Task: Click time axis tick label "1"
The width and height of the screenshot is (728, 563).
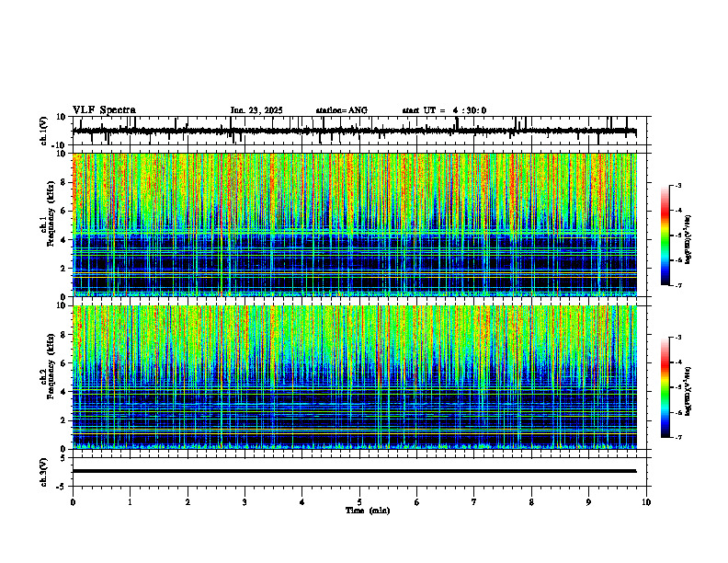Action: coord(130,502)
